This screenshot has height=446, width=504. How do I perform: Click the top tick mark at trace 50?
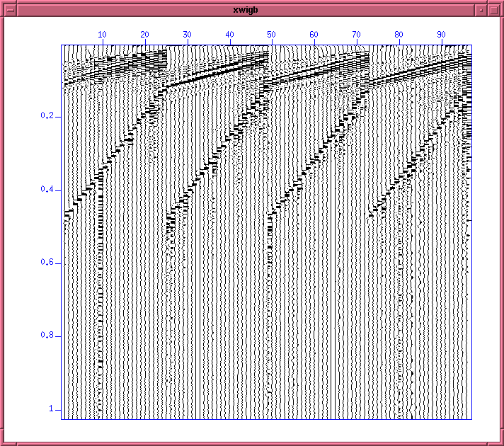(x=272, y=42)
